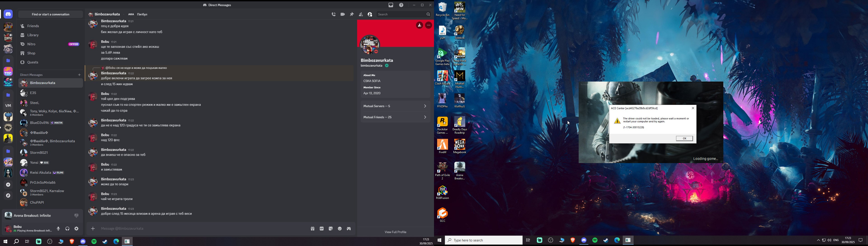The image size is (868, 246).
Task: Send a gift using the gift icon
Action: pos(313,229)
